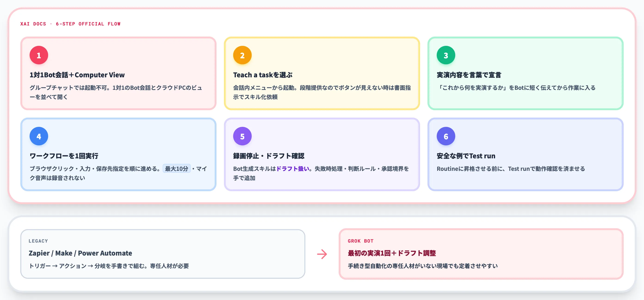This screenshot has height=300, width=644.
Task: Select the heading '実演内容を言葉で宣言'
Action: point(469,75)
